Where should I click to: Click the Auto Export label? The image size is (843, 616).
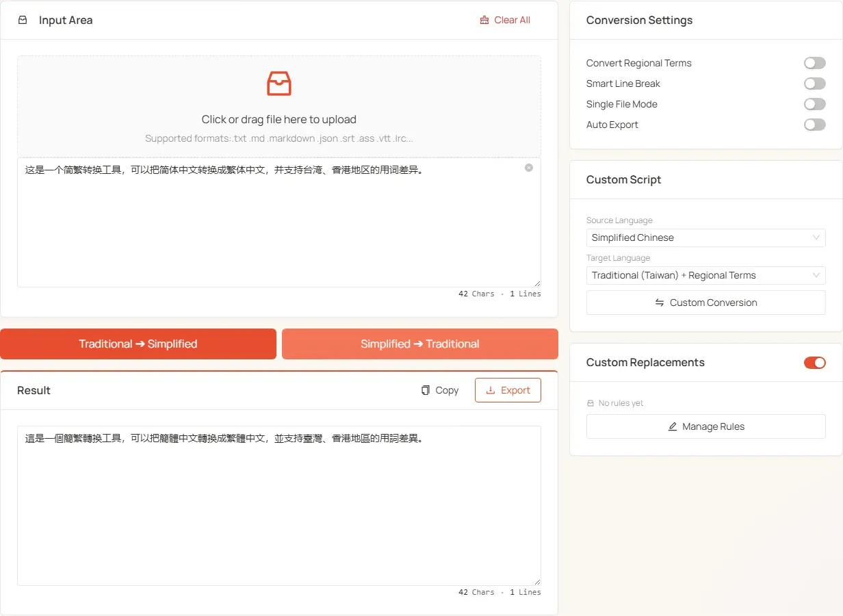coord(612,125)
